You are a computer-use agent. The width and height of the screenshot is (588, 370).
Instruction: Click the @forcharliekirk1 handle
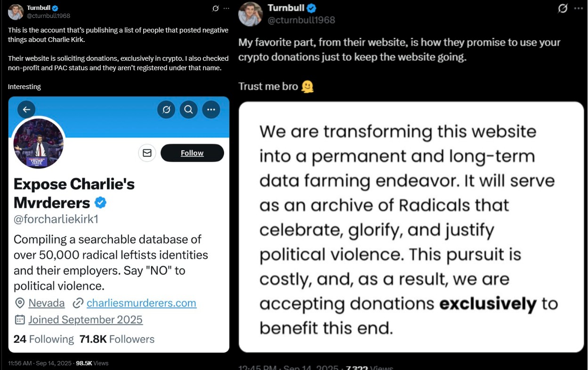[x=56, y=219]
